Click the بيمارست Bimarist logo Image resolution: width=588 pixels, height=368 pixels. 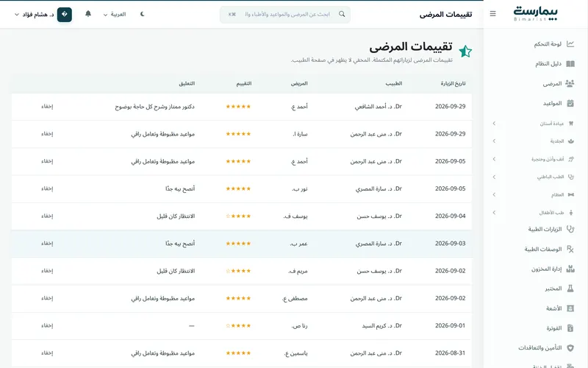(x=536, y=14)
